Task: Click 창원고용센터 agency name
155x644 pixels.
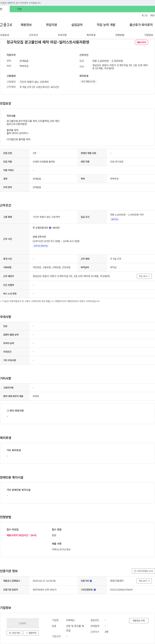Action: click(x=117, y=581)
